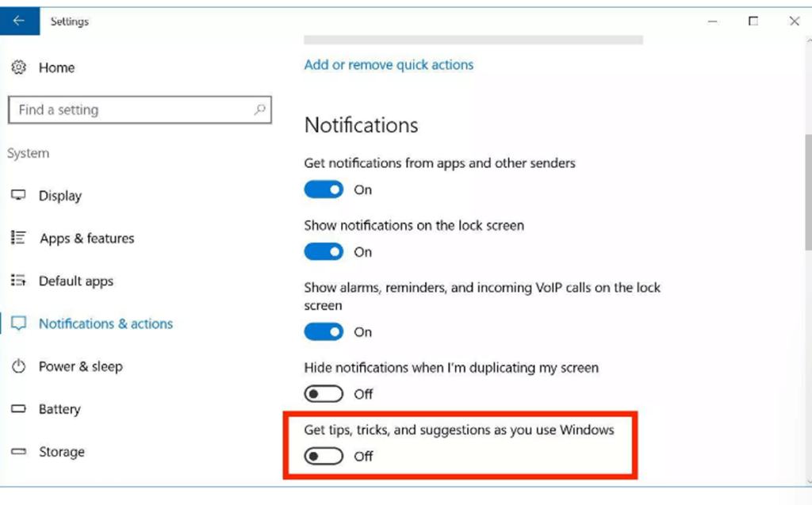Enable hide notifications when duplicating screen
This screenshot has height=505, width=812.
[x=324, y=394]
